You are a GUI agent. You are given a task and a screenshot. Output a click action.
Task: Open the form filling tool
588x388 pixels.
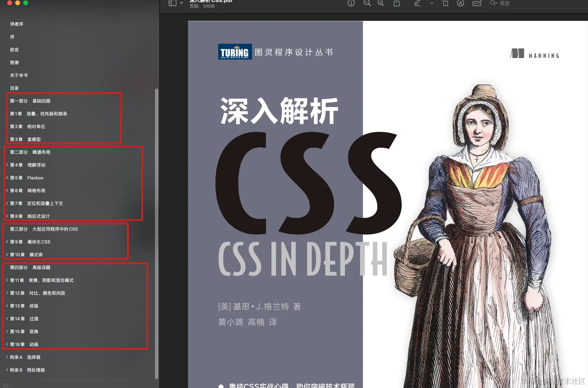click(x=477, y=3)
